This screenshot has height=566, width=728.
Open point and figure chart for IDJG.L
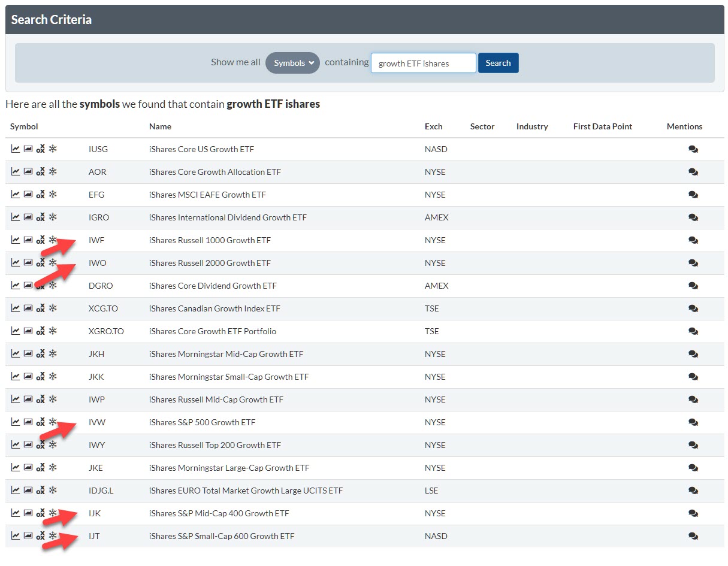[40, 491]
